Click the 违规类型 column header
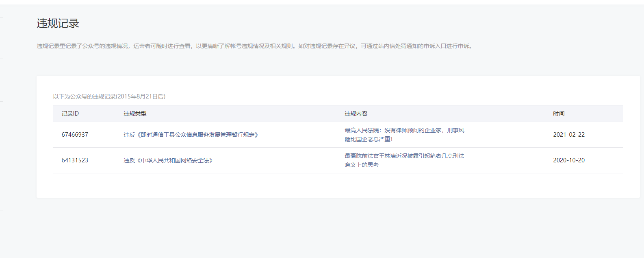The image size is (644, 258). point(135,114)
